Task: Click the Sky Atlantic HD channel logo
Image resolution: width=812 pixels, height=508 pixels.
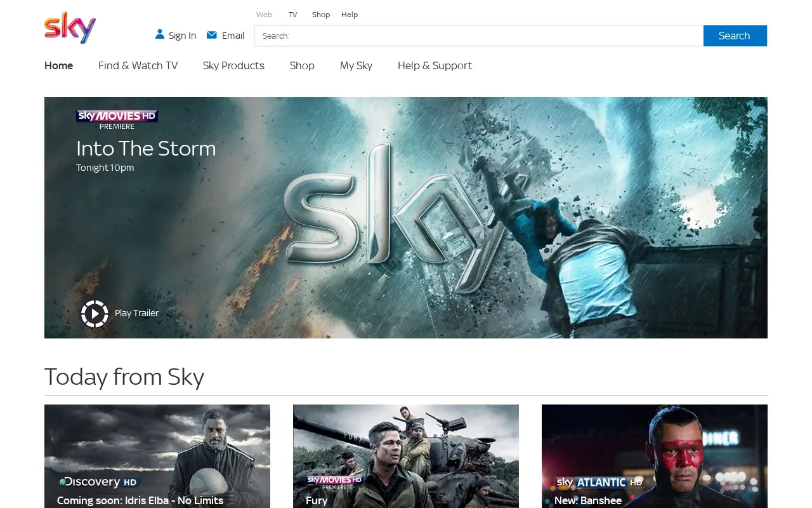Action: point(600,483)
